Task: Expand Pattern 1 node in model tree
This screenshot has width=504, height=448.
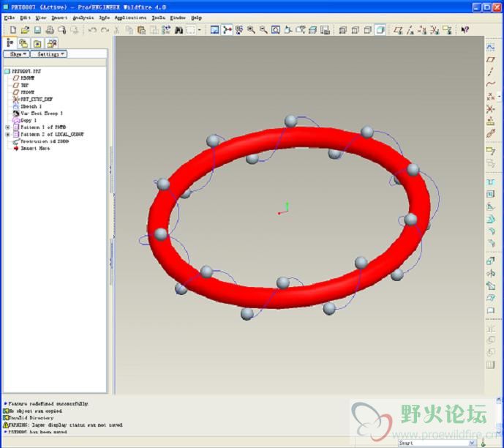Action: (8, 127)
